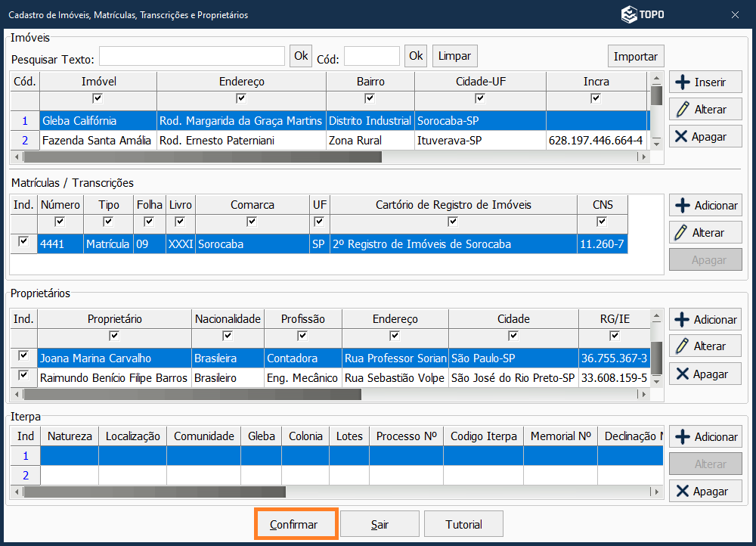Toggle checkbox under Endereço column in Imóveis

pos(241,98)
